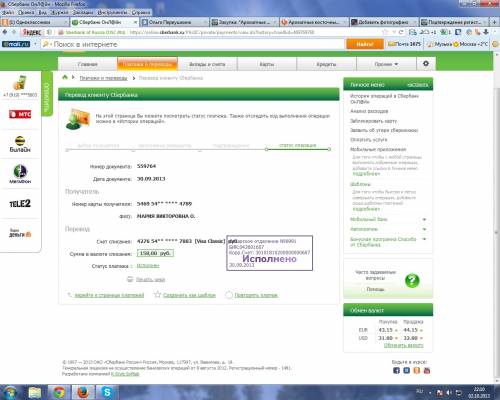The image size is (500, 400).
Task: Expand the Мобильный банк section arrow
Action: tap(424, 219)
